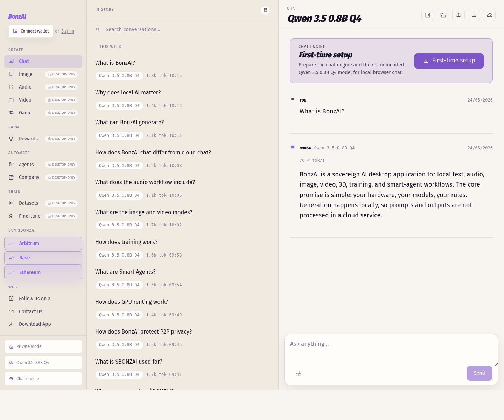Open the Fine-tune menu item
This screenshot has height=420, width=504.
click(43, 216)
